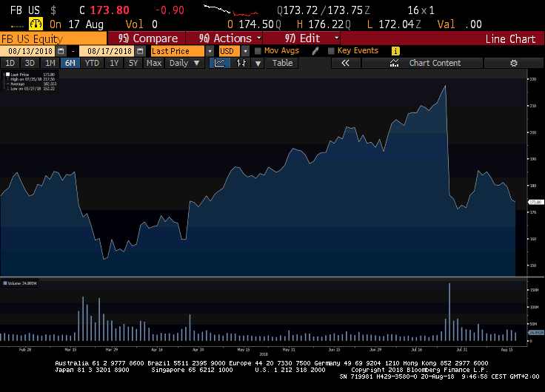Toggle the Mov Avgs checkbox
Screen dimensions: 545x392
point(258,51)
